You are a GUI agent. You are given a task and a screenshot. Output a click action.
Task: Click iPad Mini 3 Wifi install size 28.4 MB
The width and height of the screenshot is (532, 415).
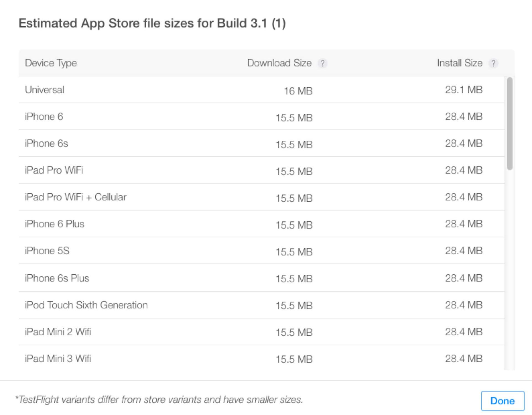pos(464,359)
